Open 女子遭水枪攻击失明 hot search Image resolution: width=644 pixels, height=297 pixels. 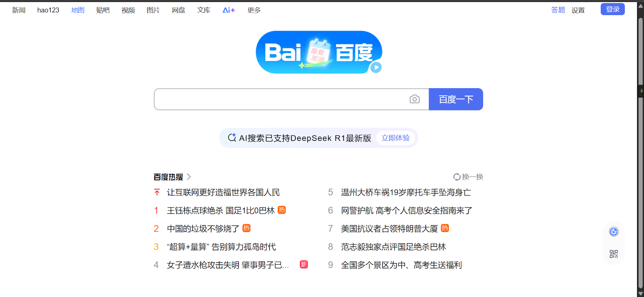point(228,265)
